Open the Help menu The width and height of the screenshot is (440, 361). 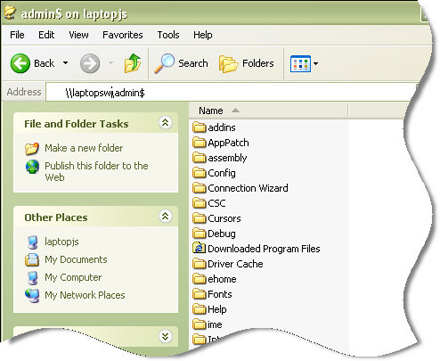203,35
